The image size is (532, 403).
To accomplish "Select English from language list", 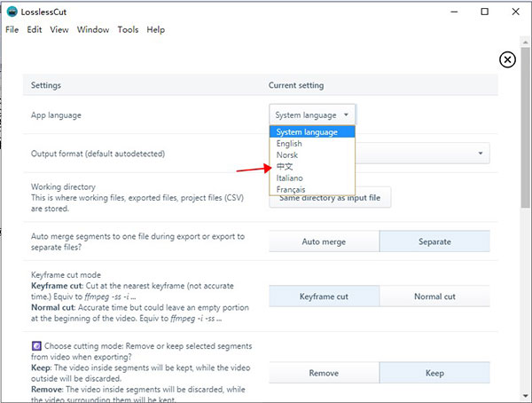I will pos(289,144).
